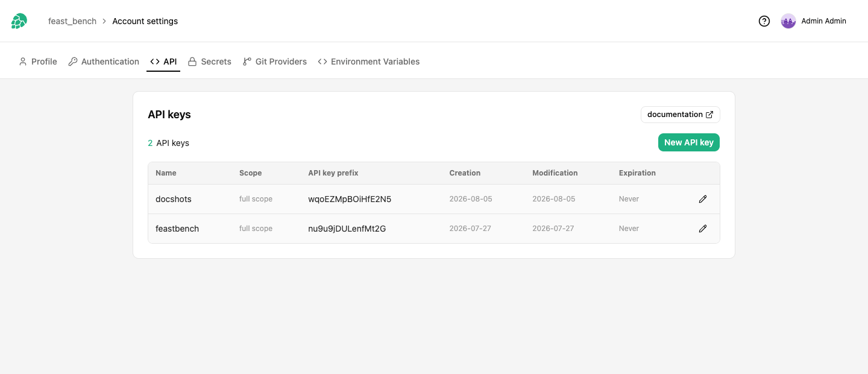
Task: Click the API key prefix header
Action: 333,173
